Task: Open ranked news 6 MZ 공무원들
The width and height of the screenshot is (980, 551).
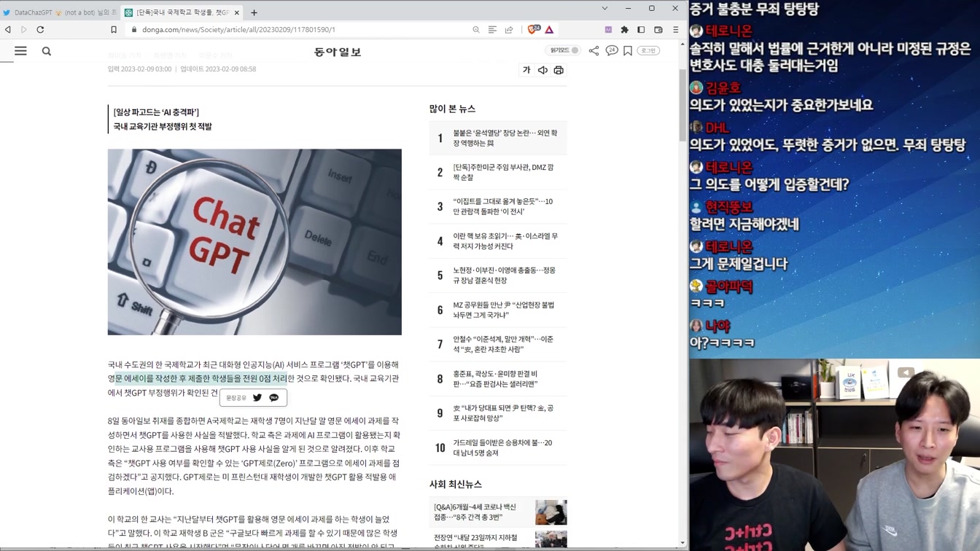Action: pyautogui.click(x=498, y=310)
